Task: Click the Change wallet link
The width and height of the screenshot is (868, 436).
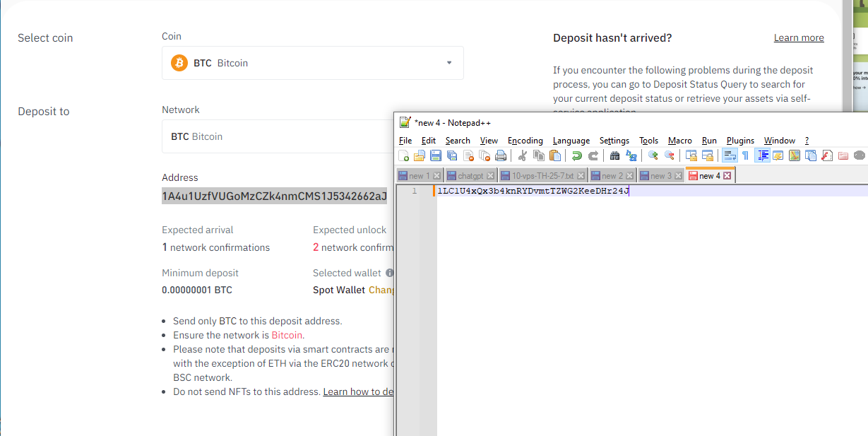Action: point(381,290)
